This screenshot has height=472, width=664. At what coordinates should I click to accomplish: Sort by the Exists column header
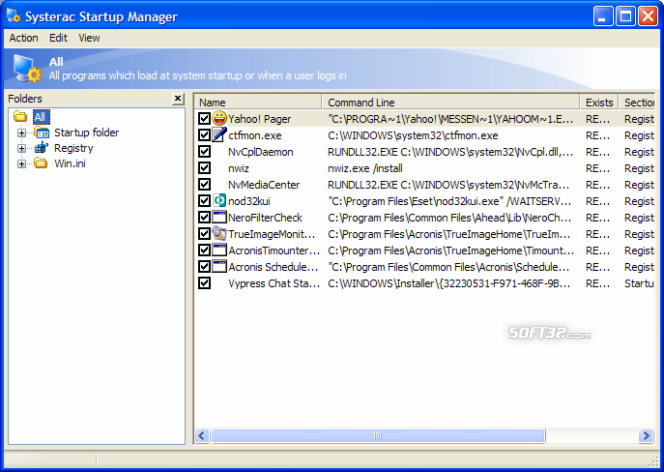[x=599, y=102]
